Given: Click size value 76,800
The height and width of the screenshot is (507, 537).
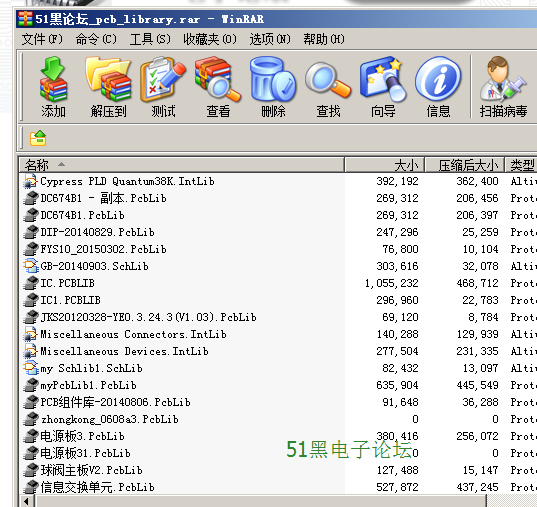Looking at the screenshot, I should 400,249.
